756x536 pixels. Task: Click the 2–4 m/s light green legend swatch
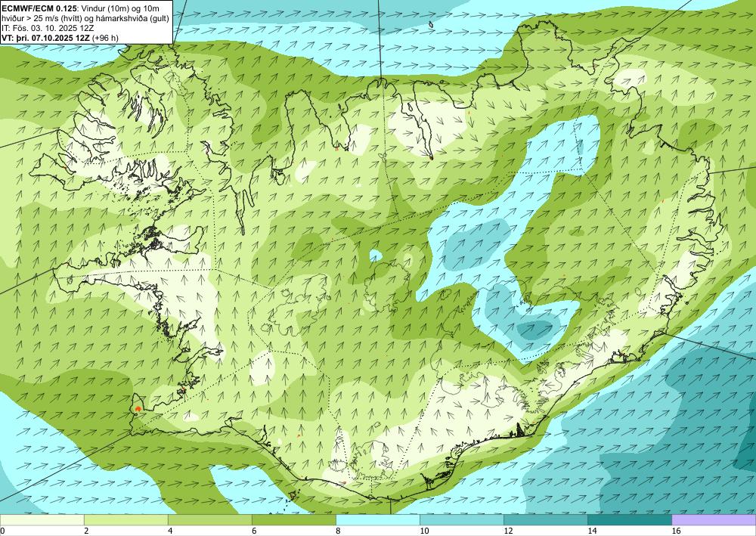[x=125, y=520]
